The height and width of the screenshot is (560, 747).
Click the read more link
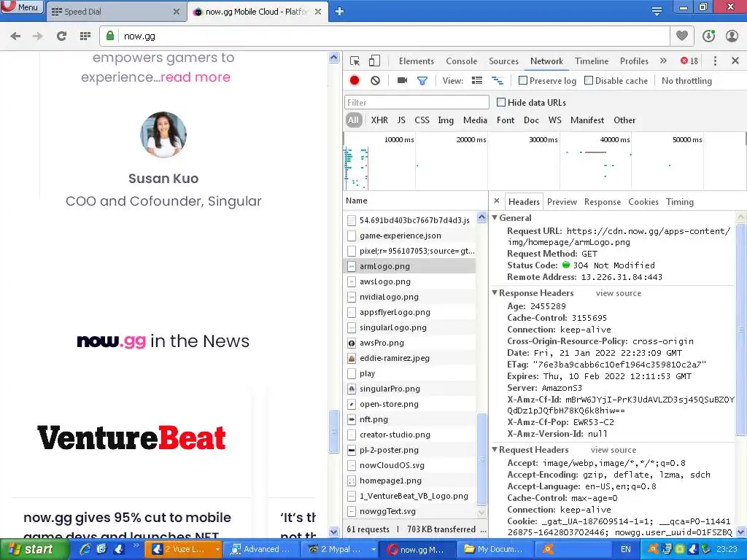point(196,77)
